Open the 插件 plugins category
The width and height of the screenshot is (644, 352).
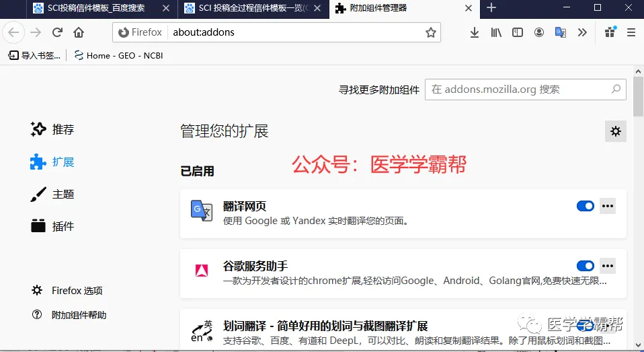52,226
